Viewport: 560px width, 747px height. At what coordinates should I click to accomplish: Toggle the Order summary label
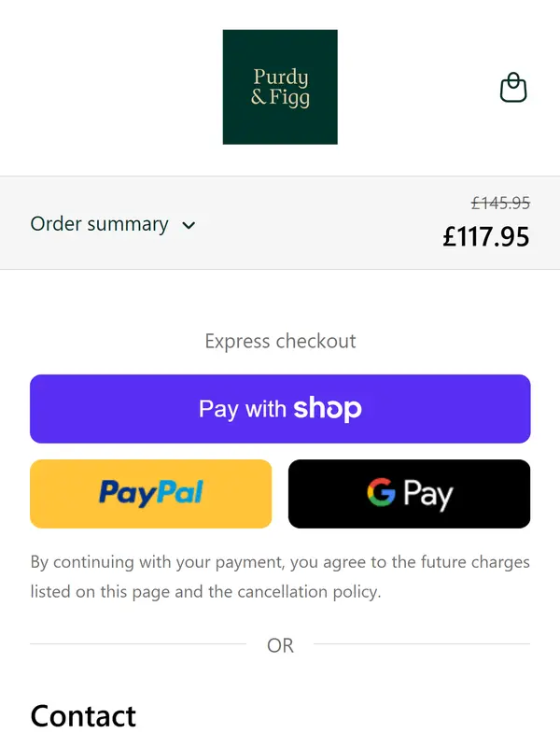99,224
